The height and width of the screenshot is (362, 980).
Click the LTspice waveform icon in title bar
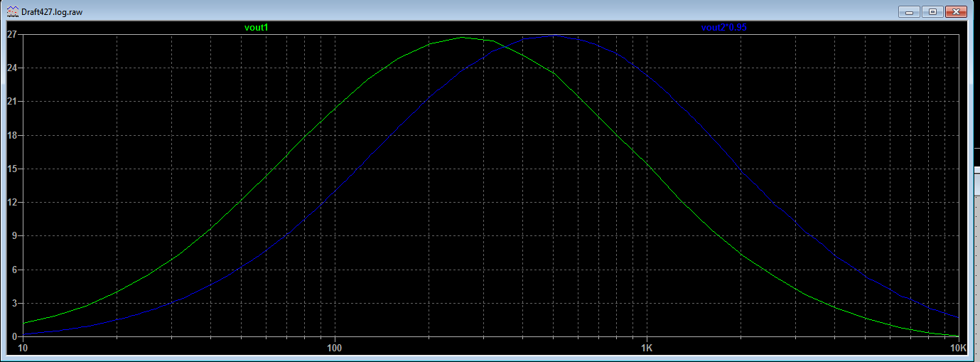pos(12,11)
